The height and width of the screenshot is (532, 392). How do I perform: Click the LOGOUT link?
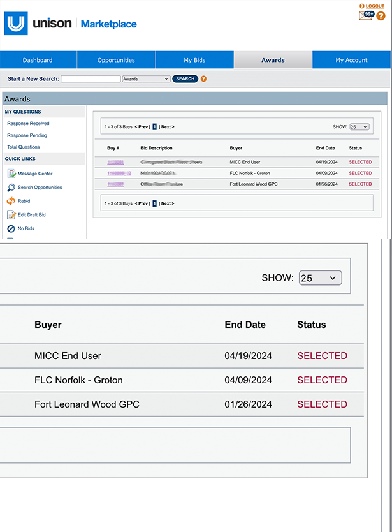pos(375,6)
